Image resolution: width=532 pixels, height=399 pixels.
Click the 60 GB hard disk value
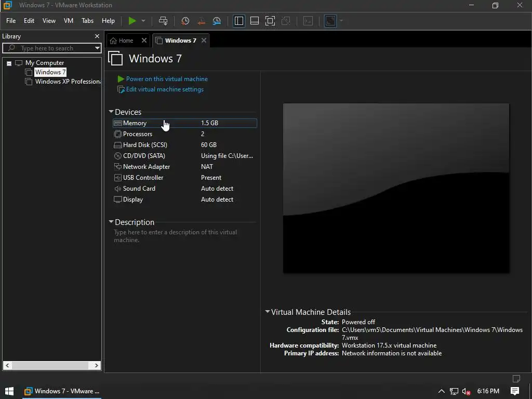point(209,145)
